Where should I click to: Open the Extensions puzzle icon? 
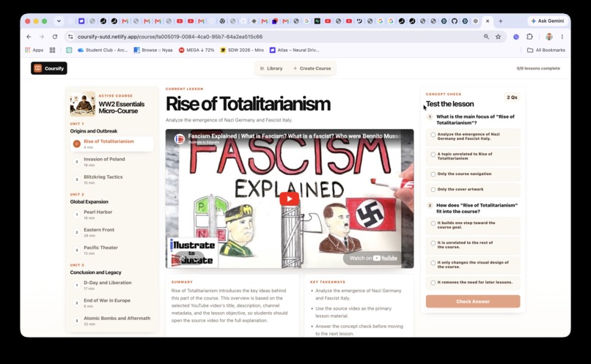tap(529, 37)
